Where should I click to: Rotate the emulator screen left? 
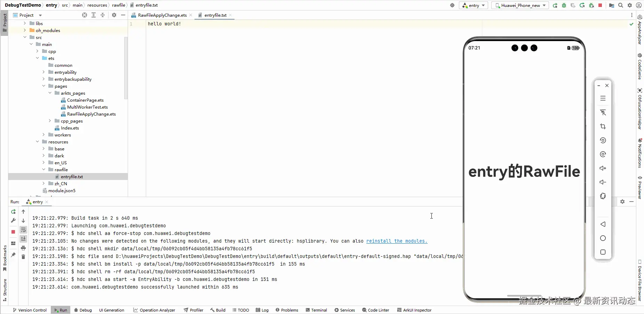click(x=603, y=140)
